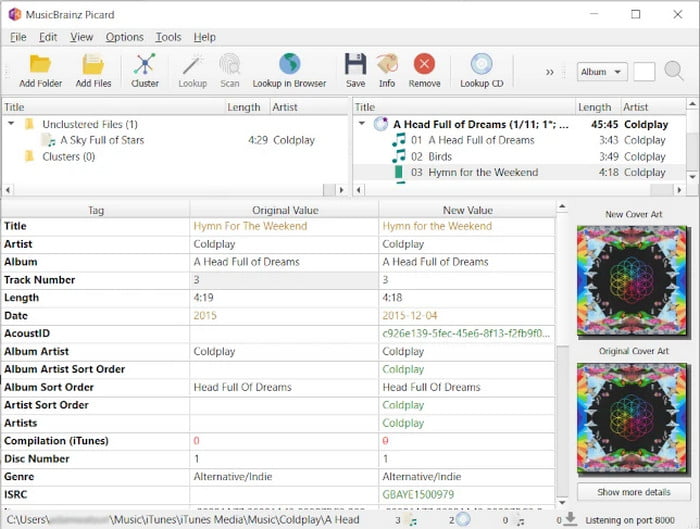The width and height of the screenshot is (700, 529).
Task: Click into the search input box
Action: point(645,72)
